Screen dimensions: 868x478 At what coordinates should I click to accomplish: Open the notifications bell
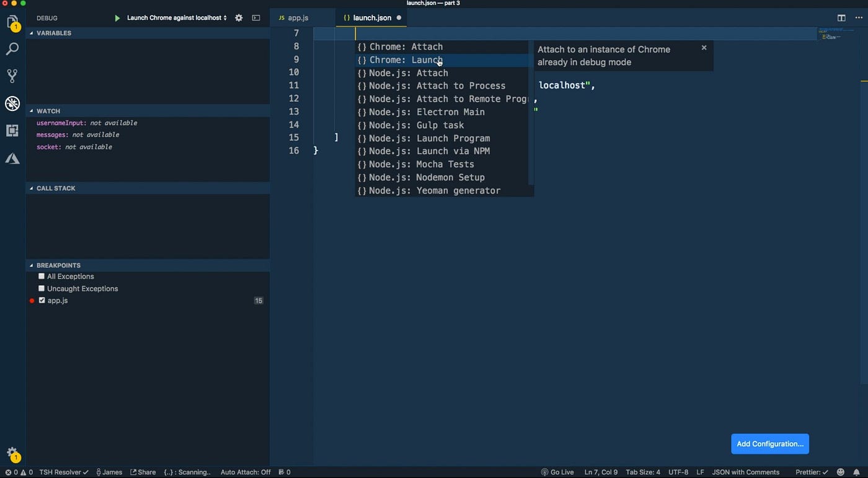[857, 472]
